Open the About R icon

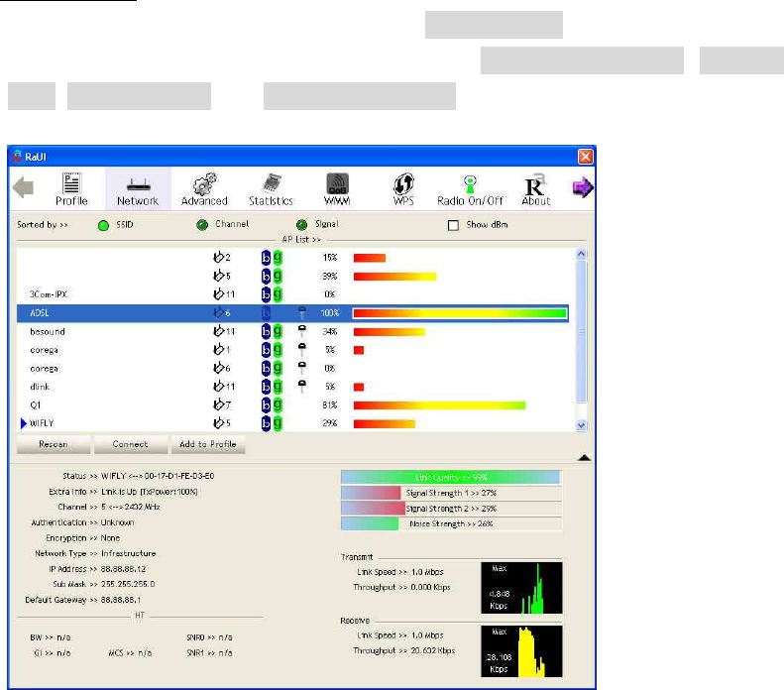[535, 184]
